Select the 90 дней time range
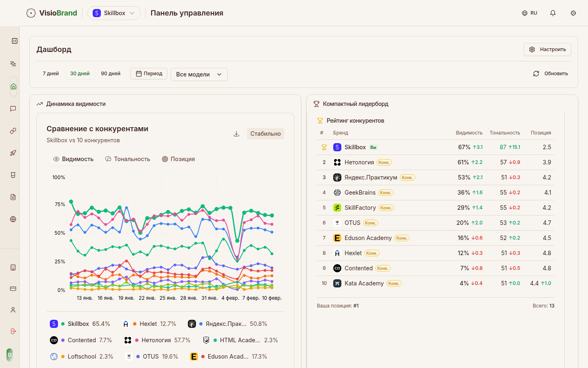Viewport: 588px width, 368px height. tap(111, 74)
